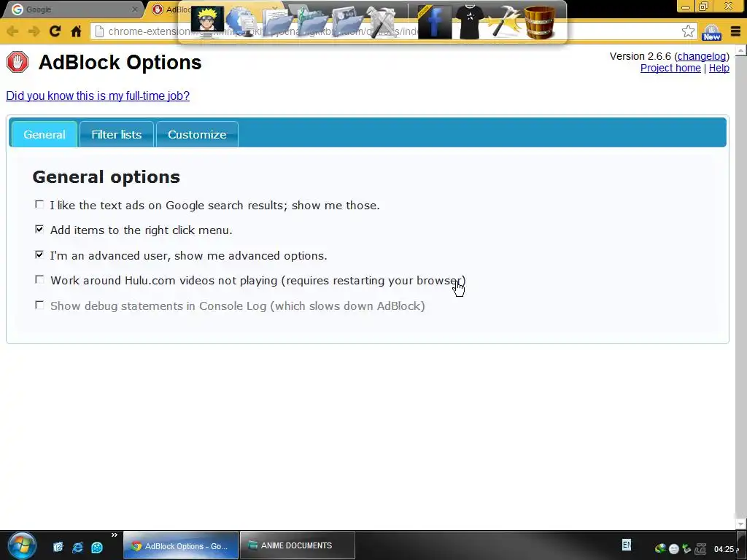747x560 pixels.
Task: Click the hammer with gold splash dock icon
Action: (505, 22)
